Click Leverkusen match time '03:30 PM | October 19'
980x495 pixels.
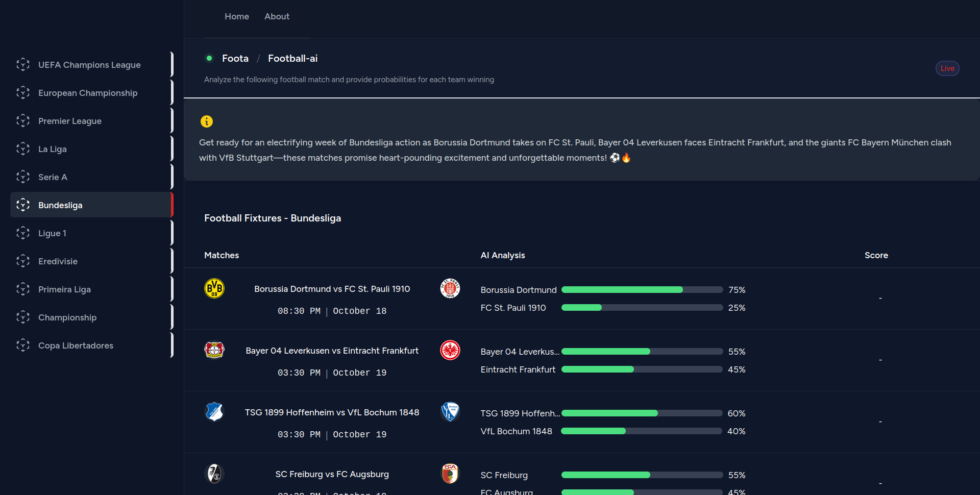pos(332,373)
